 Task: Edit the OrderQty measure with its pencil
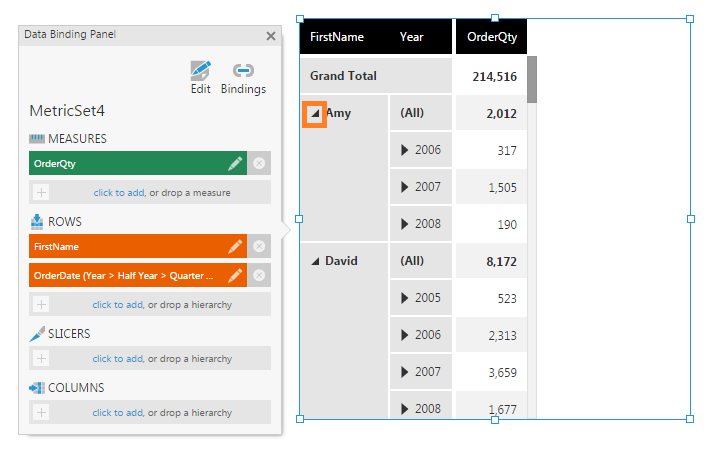(235, 164)
